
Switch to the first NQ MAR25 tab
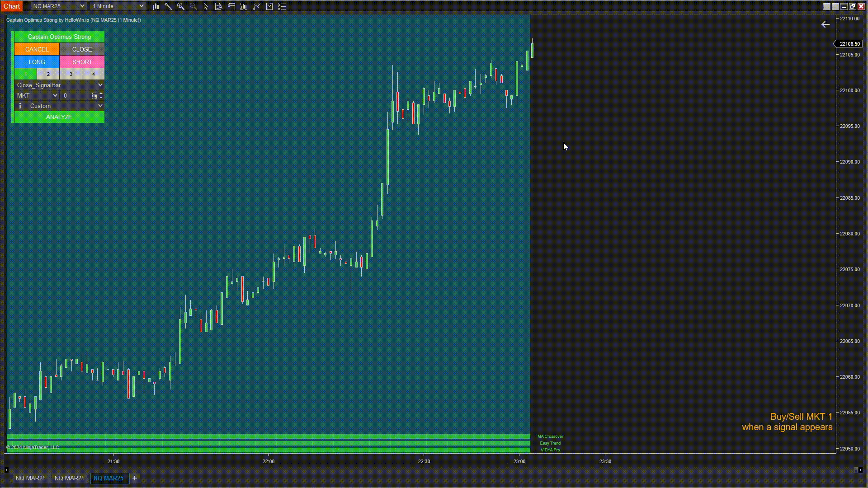(x=30, y=478)
